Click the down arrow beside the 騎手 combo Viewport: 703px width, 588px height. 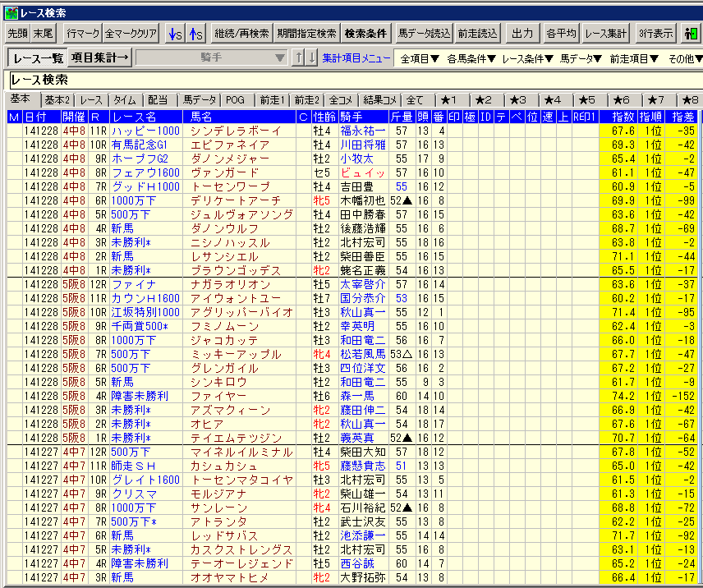(311, 57)
